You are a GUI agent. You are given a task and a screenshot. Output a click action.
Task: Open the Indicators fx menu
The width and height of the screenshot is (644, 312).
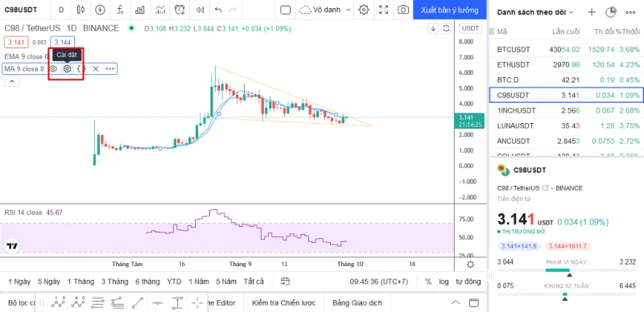pos(120,10)
